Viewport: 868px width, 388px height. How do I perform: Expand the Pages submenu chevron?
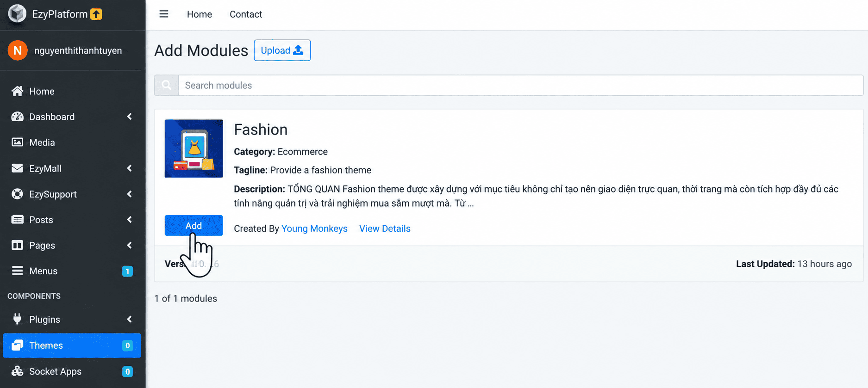pos(130,245)
